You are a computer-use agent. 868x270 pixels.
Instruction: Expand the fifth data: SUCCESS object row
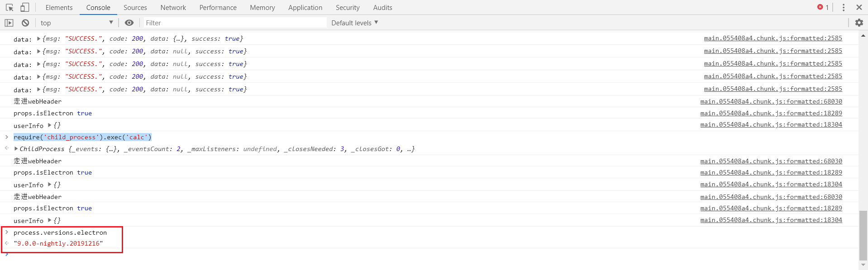38,89
